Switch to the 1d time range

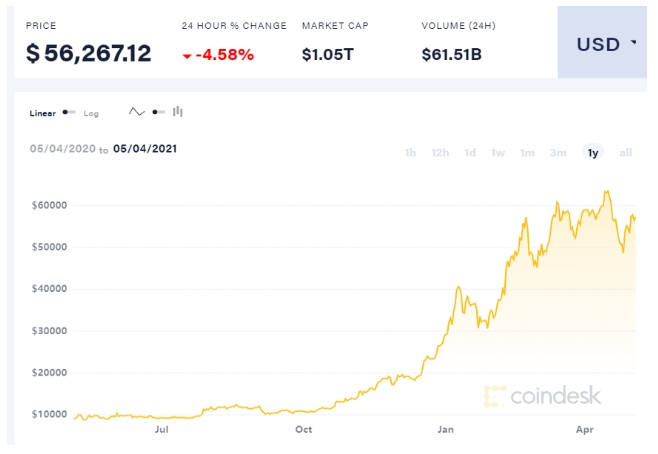470,152
